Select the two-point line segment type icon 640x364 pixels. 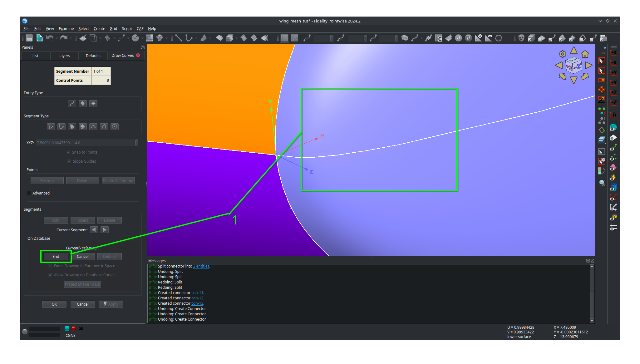51,127
